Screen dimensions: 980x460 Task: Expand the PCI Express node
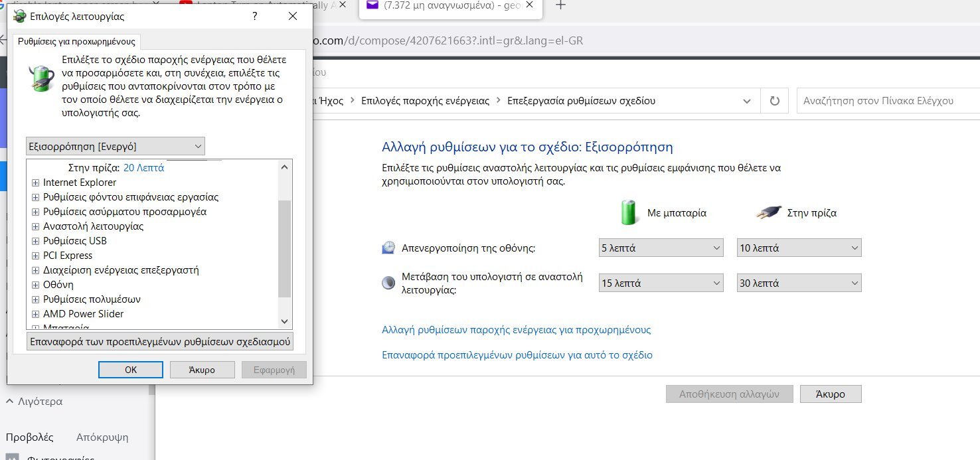tap(36, 256)
